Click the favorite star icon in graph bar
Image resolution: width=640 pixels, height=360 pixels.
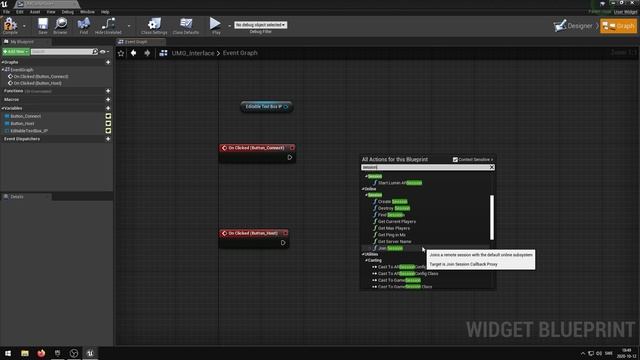(x=121, y=53)
